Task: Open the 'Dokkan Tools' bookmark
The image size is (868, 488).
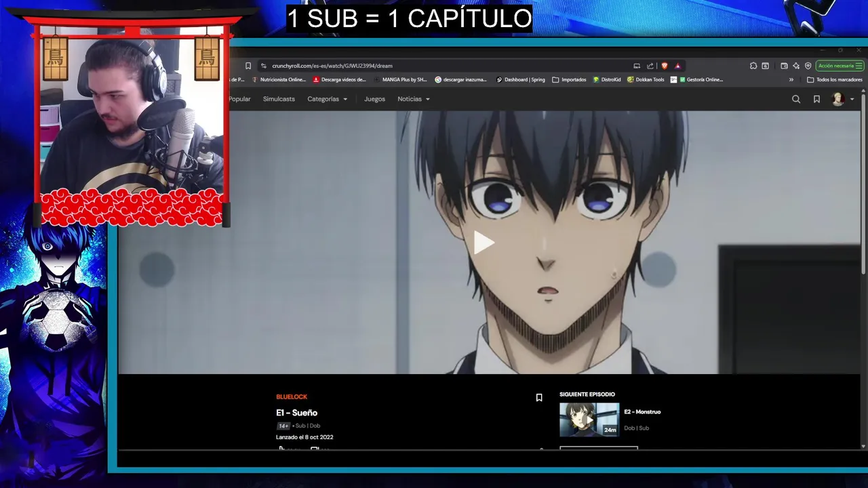Action: [x=646, y=79]
